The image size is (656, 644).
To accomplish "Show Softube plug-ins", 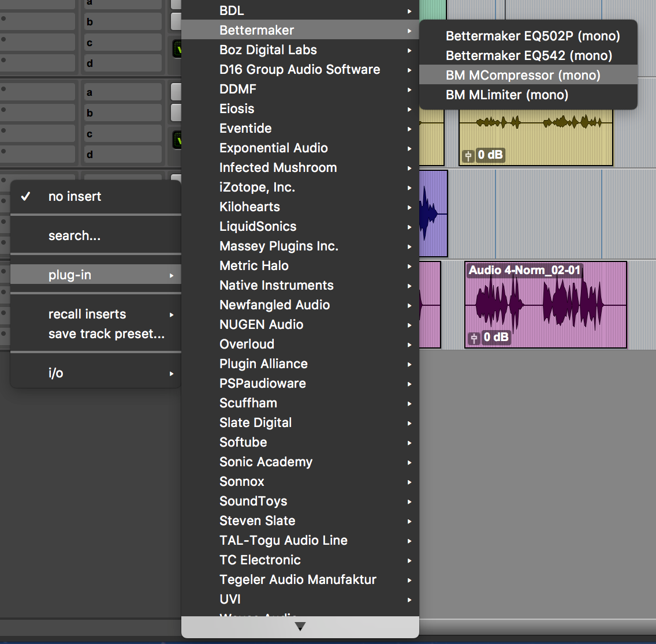I will [x=300, y=443].
